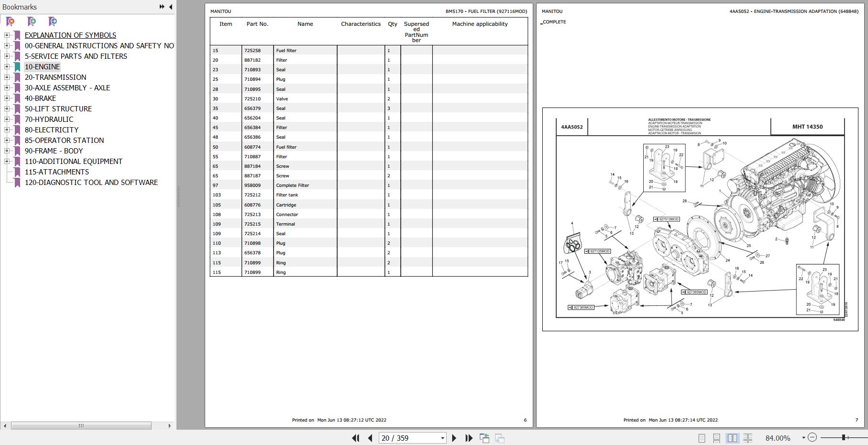Expand the 00-GENERAL INSTRUCTIONS bookmark node
This screenshot has height=445, width=868.
coord(7,45)
